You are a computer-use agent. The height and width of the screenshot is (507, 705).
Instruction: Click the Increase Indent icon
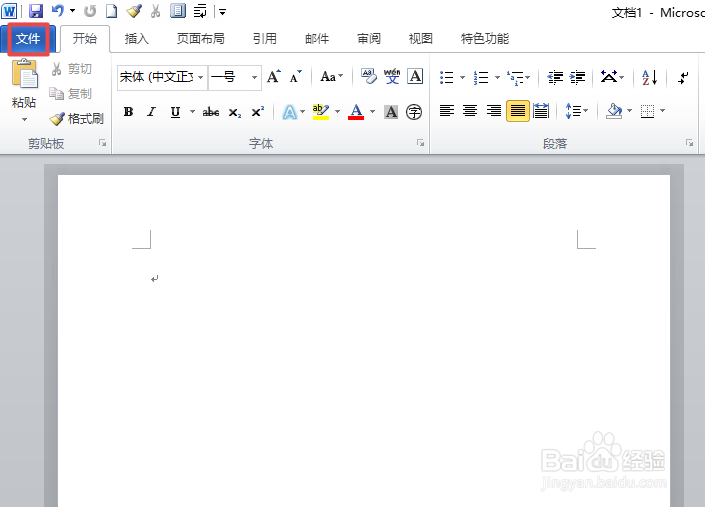pos(578,77)
